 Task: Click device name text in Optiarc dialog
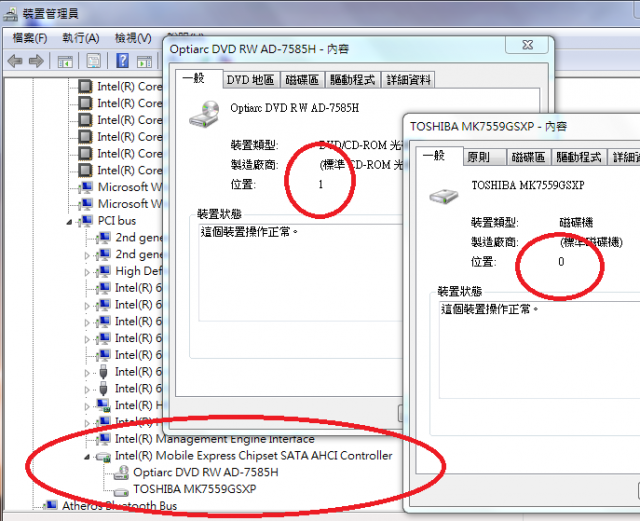(x=295, y=108)
